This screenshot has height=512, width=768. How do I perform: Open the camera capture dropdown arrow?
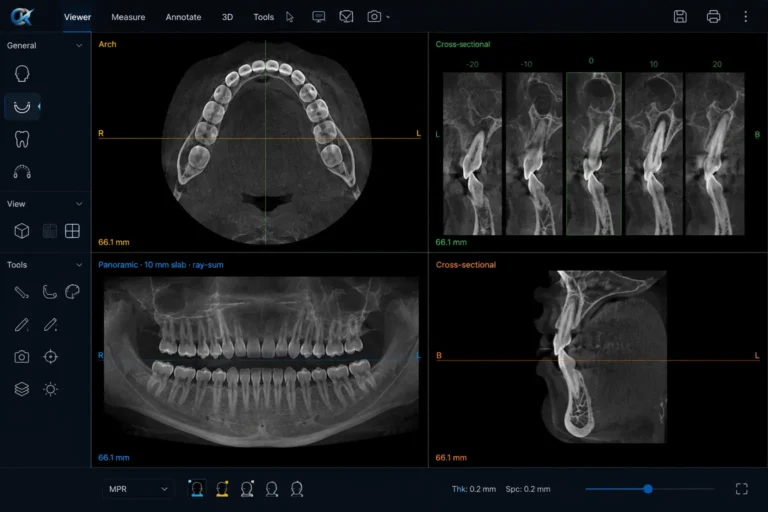388,17
